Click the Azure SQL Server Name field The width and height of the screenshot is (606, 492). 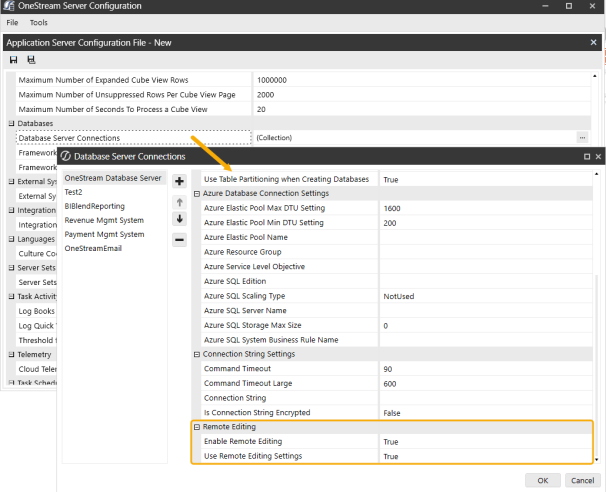point(486,311)
